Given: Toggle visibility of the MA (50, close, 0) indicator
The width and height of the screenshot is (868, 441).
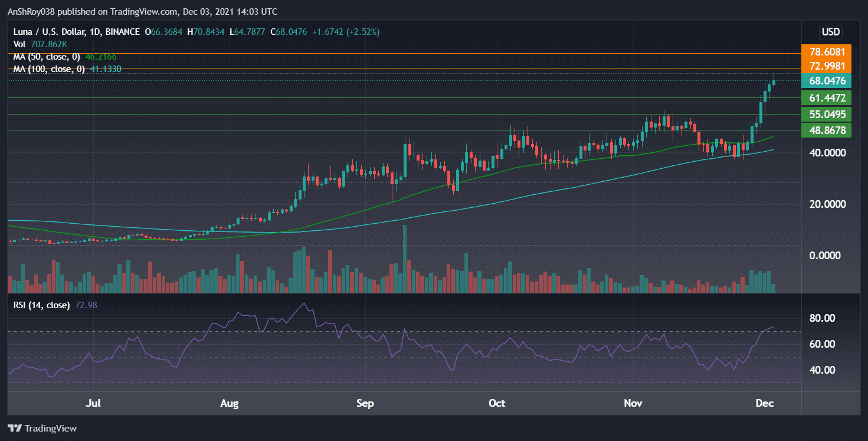Looking at the screenshot, I should [47, 57].
